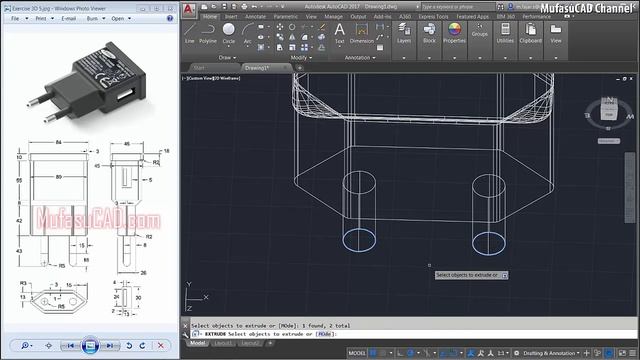This screenshot has height=360, width=640.
Task: Play slide show in Photo Viewer
Action: tap(90, 345)
